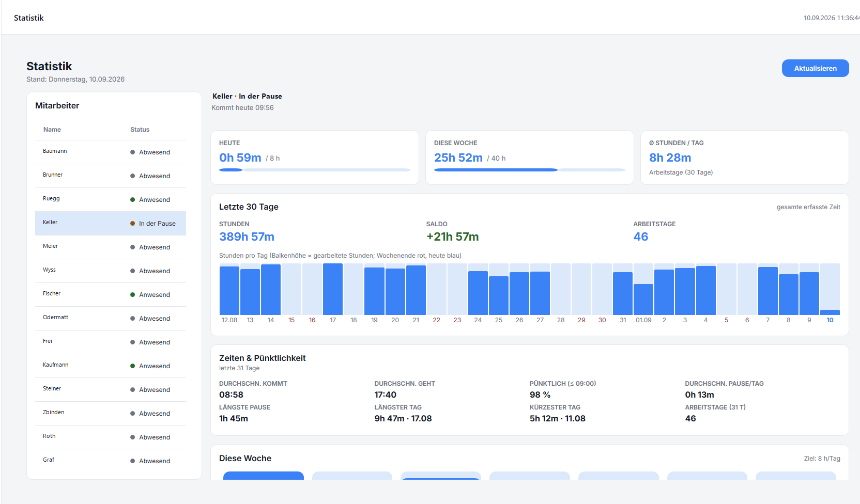Screen dimensions: 860x504
Task: Open the Graf employee row
Action: (x=111, y=461)
